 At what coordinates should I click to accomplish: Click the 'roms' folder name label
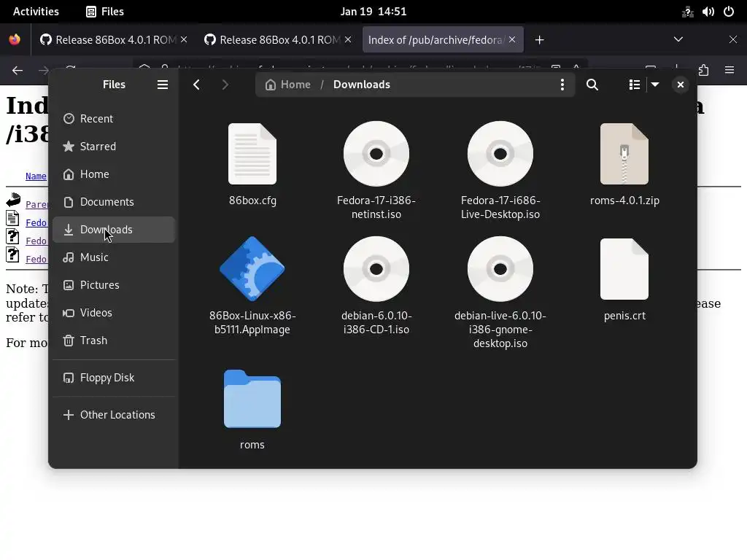click(x=252, y=445)
